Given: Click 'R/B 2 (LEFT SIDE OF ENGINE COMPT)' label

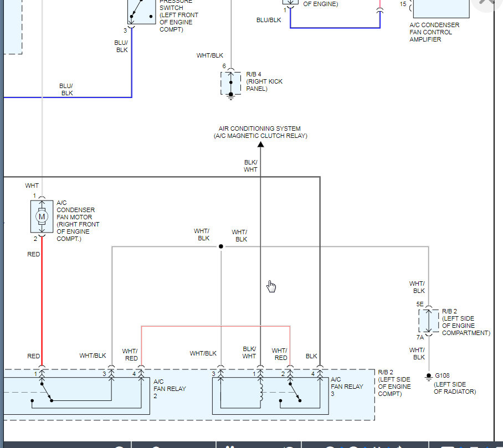Looking at the screenshot, I should 394,383.
